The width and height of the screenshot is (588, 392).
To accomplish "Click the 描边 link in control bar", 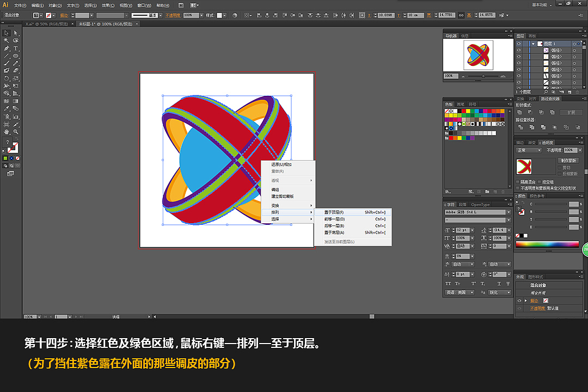I will 64,15.
